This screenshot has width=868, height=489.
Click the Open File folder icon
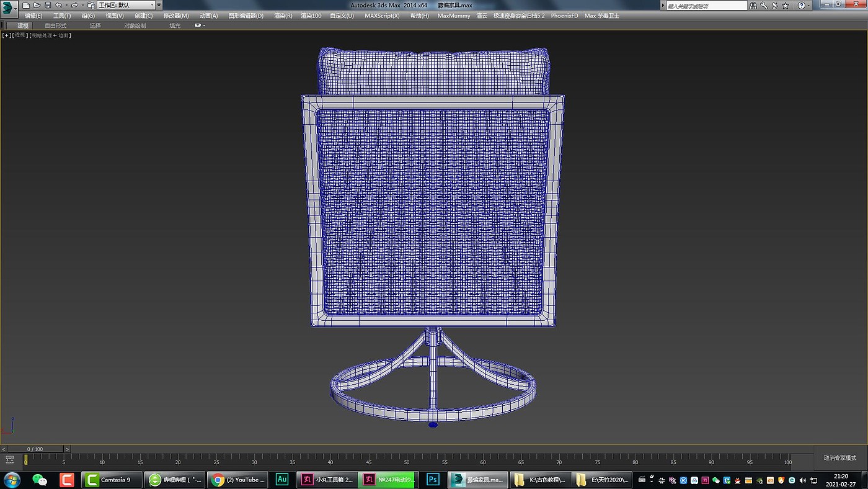coord(37,5)
